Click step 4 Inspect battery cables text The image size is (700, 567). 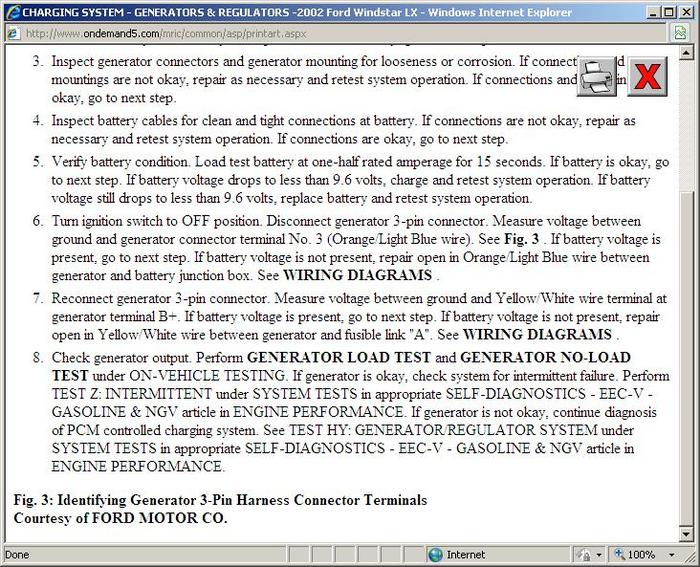pyautogui.click(x=343, y=129)
